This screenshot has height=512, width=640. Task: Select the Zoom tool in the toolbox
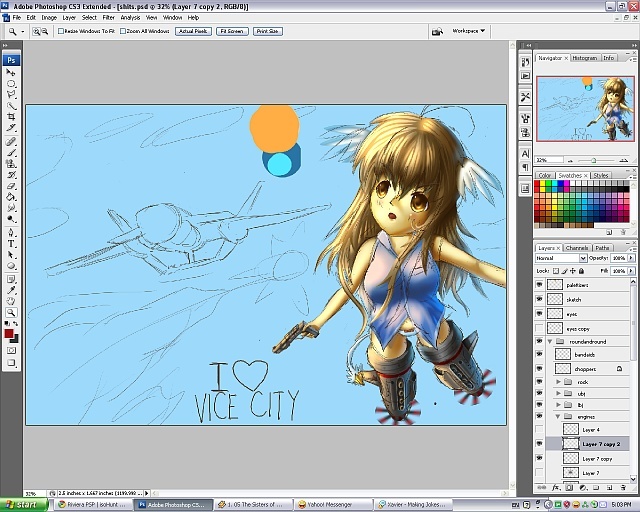tap(12, 313)
